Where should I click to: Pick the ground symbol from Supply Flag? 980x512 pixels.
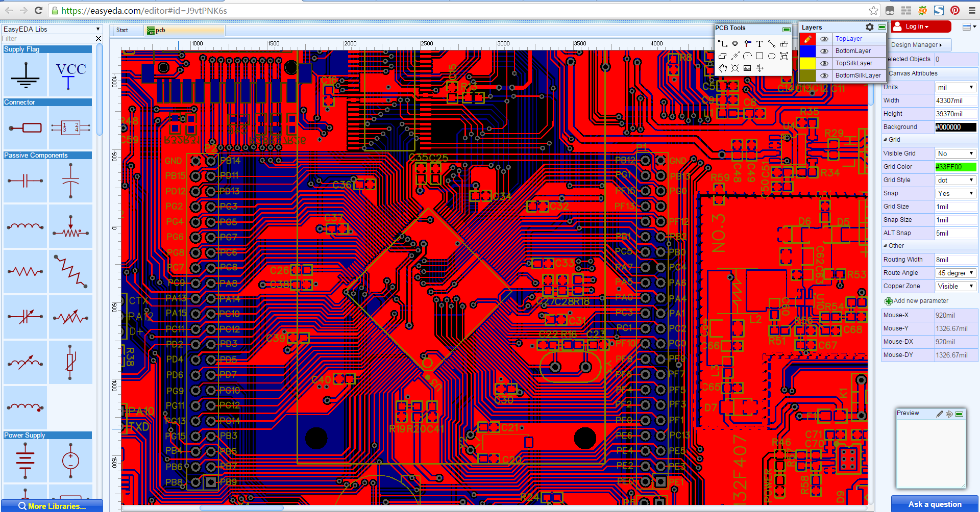[x=25, y=75]
